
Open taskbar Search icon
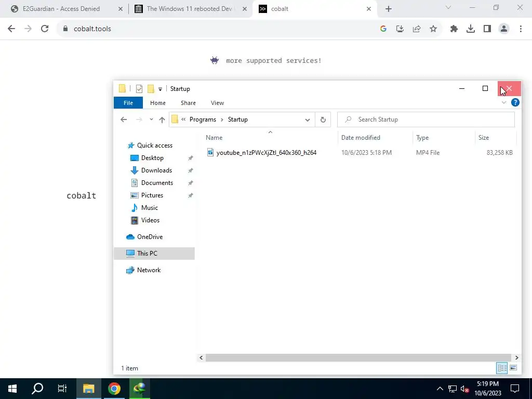(37, 389)
